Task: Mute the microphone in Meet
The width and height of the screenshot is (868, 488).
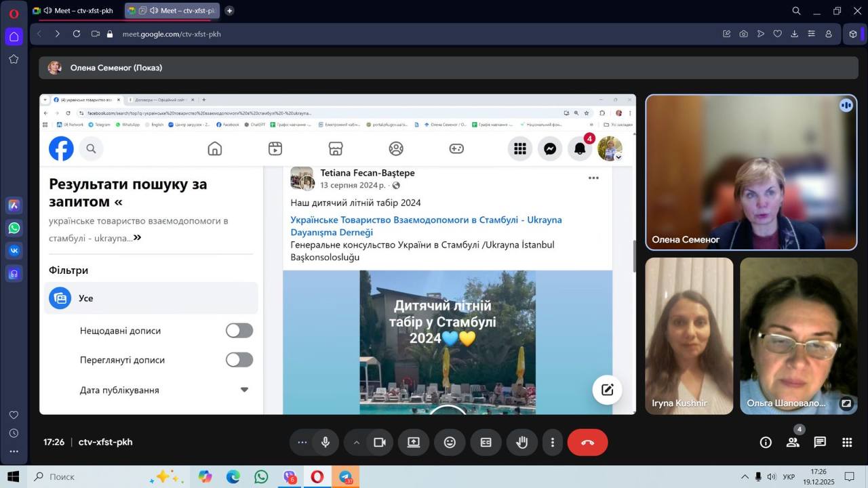Action: tap(325, 443)
